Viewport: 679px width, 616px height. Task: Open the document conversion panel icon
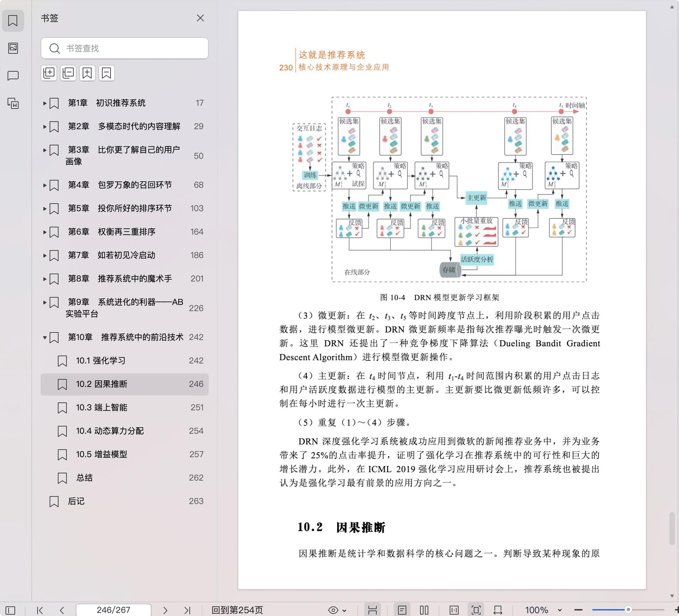[x=13, y=103]
